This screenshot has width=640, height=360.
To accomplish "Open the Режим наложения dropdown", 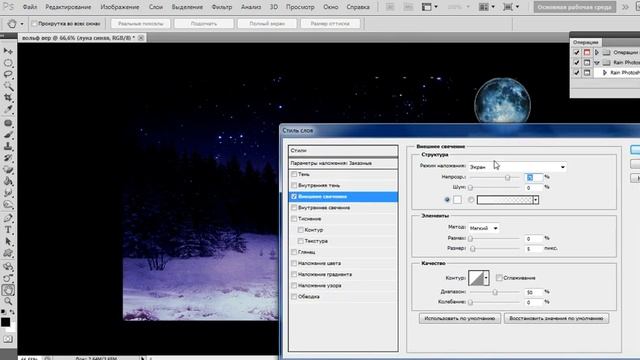I will (x=517, y=167).
